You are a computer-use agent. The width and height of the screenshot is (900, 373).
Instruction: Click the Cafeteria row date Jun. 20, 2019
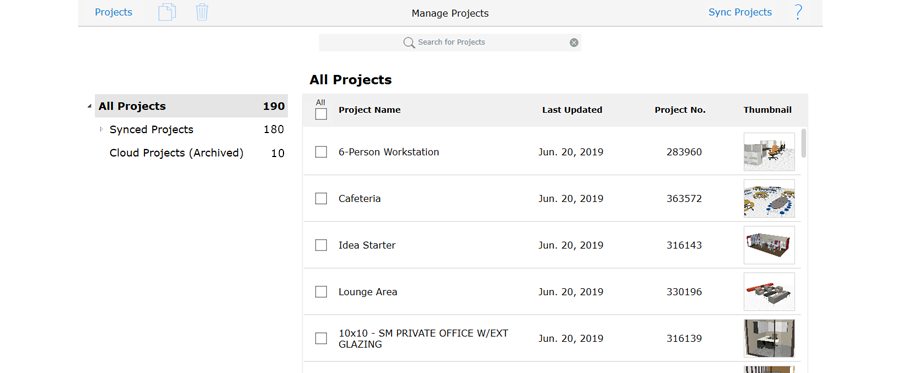click(x=571, y=199)
